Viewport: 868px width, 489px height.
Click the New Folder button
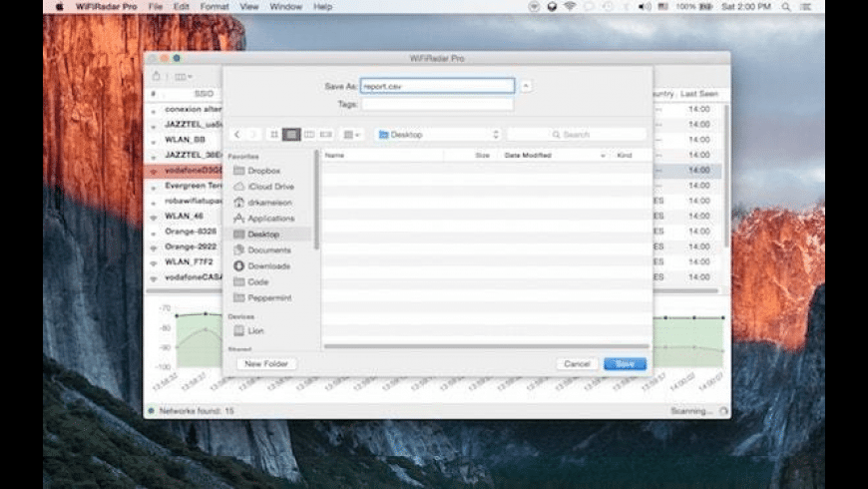click(x=266, y=364)
